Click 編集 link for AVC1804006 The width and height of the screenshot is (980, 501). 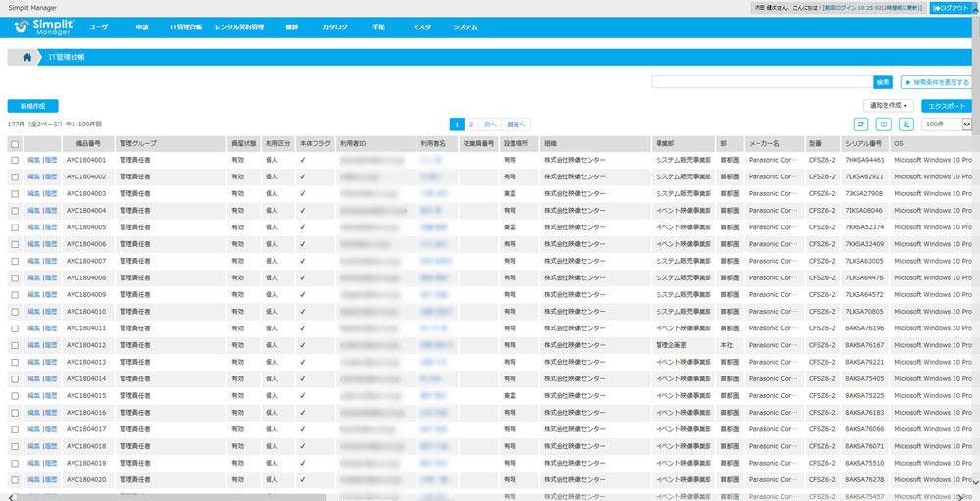[33, 244]
